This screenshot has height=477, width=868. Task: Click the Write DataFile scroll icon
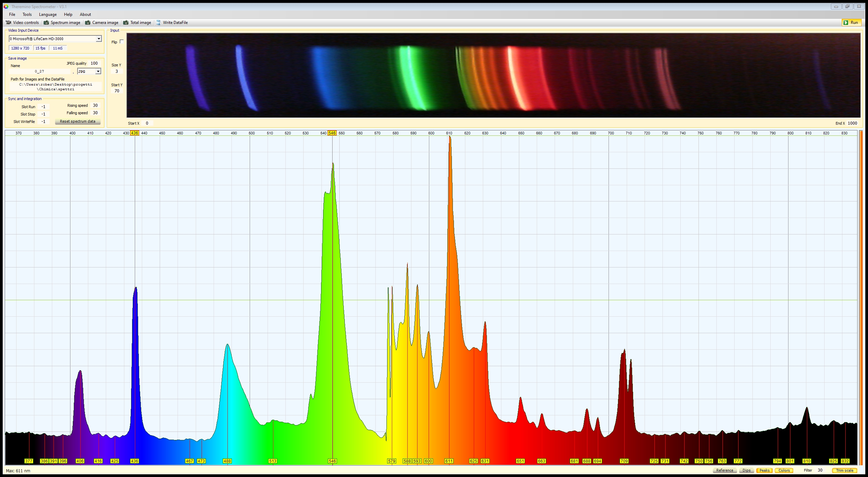pyautogui.click(x=158, y=23)
